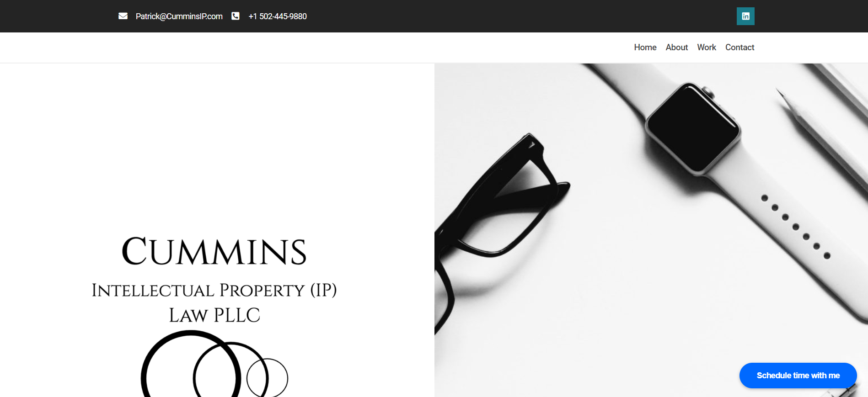
Task: Click the smartwatch in the hero photo
Action: (693, 128)
